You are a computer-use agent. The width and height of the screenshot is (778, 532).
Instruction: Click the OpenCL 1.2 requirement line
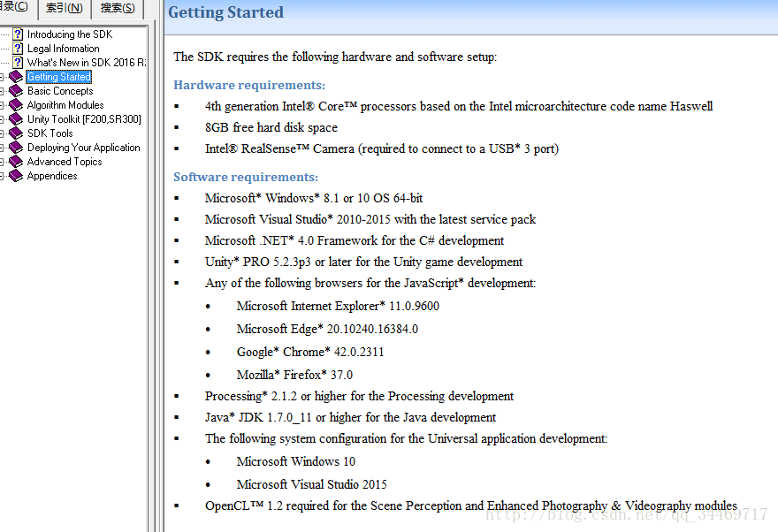click(471, 505)
